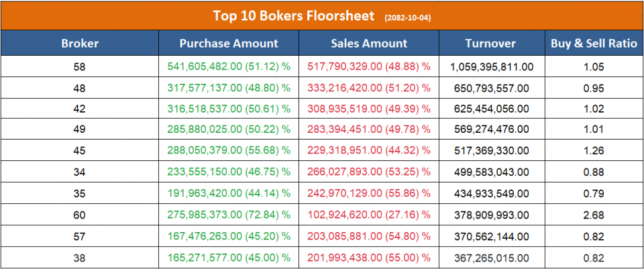Click the Buy & Sell Ratio header
644x269 pixels.
(x=594, y=44)
